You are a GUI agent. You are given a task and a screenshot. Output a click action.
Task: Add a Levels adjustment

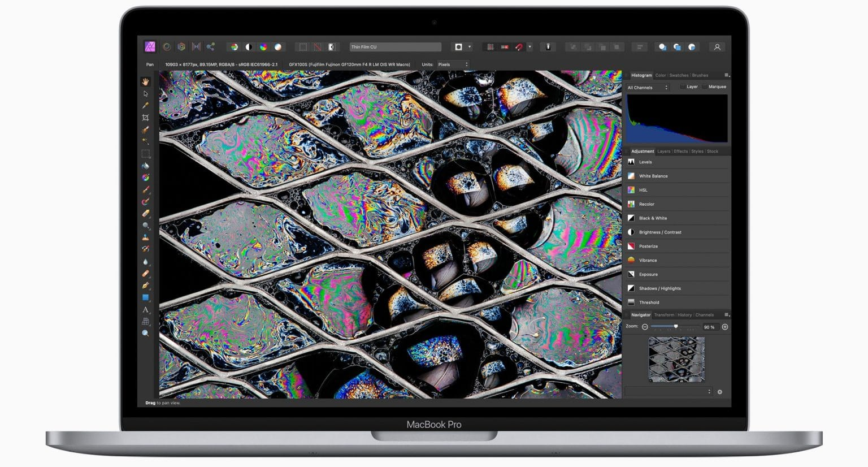coord(645,162)
